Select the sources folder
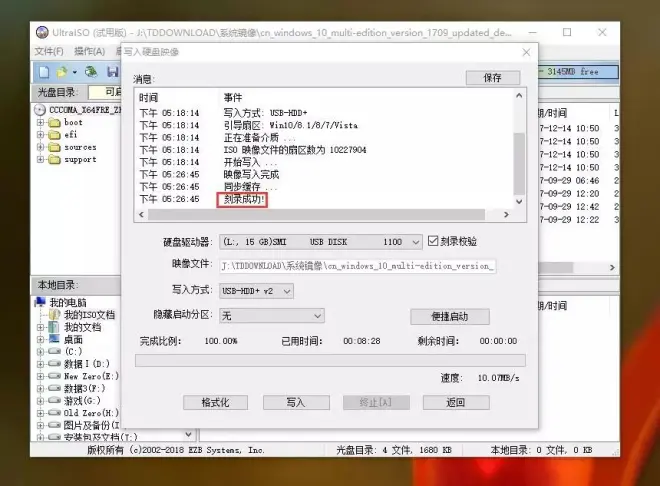Viewport: 660px width, 486px height. [x=74, y=147]
